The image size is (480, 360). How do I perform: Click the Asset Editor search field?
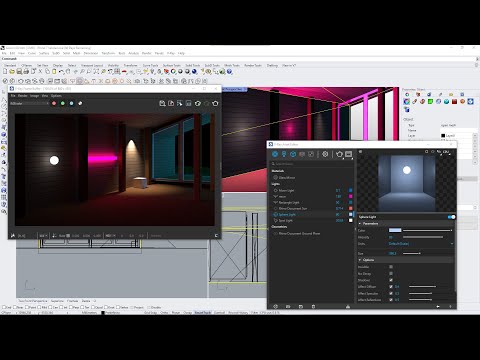pos(312,164)
